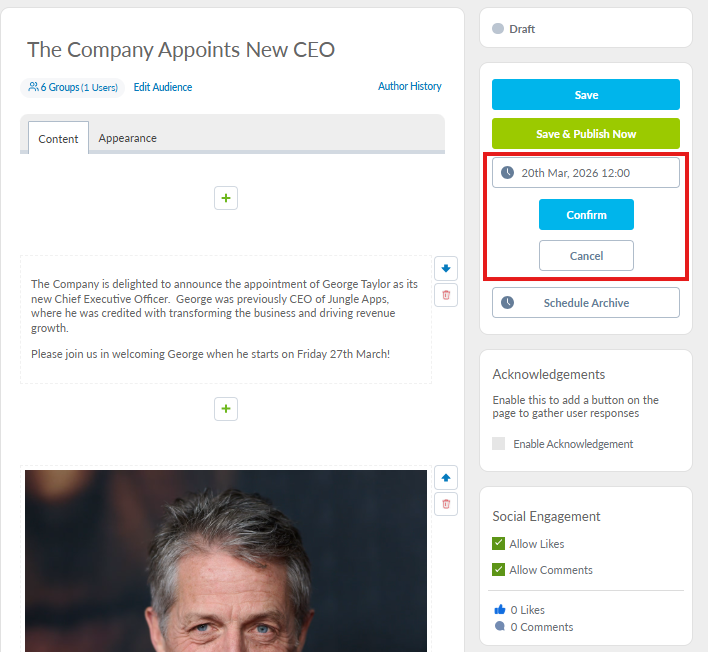
Task: Open Schedule Archive options
Action: 586,303
